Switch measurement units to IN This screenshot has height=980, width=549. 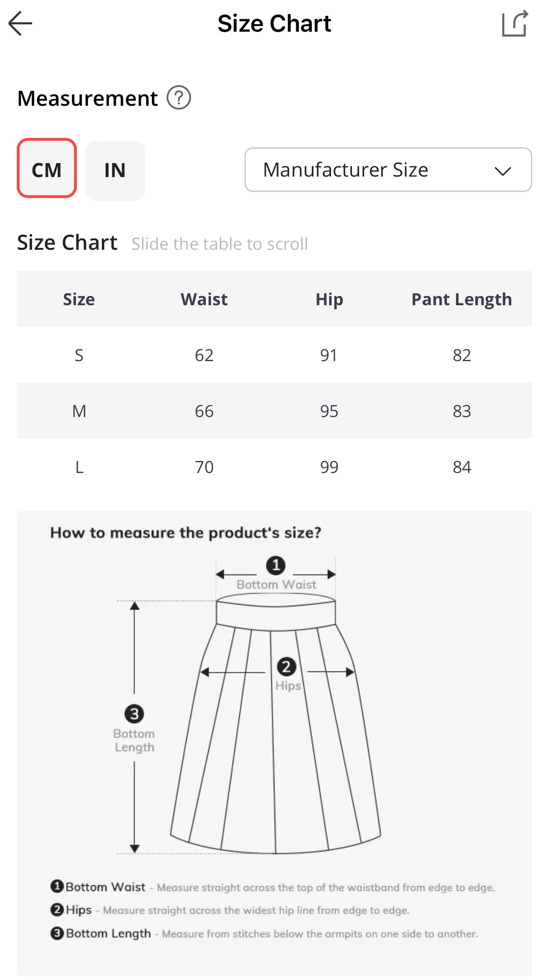click(115, 170)
